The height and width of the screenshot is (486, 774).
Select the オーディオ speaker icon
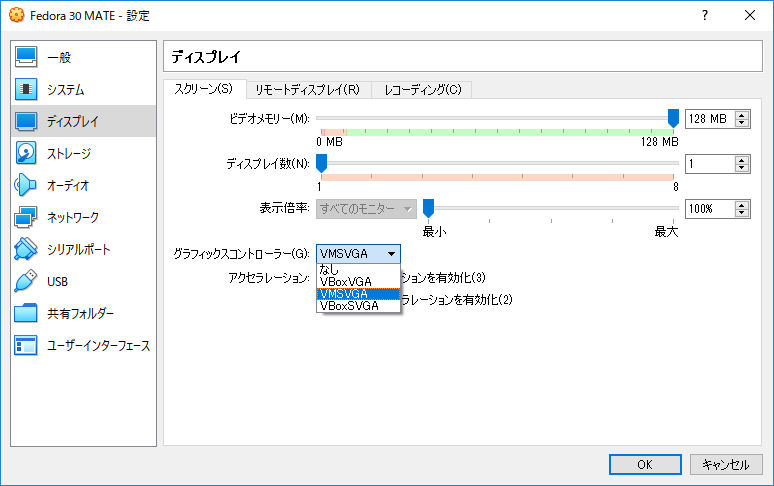coord(26,186)
